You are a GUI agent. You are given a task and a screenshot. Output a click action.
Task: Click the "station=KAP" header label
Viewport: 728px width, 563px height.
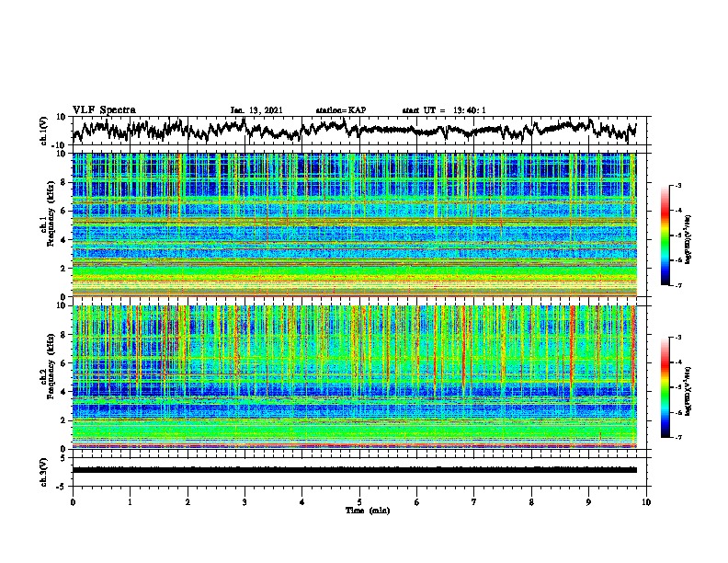point(341,110)
